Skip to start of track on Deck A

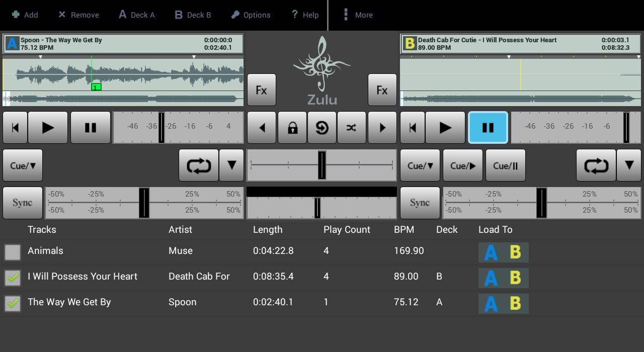15,127
